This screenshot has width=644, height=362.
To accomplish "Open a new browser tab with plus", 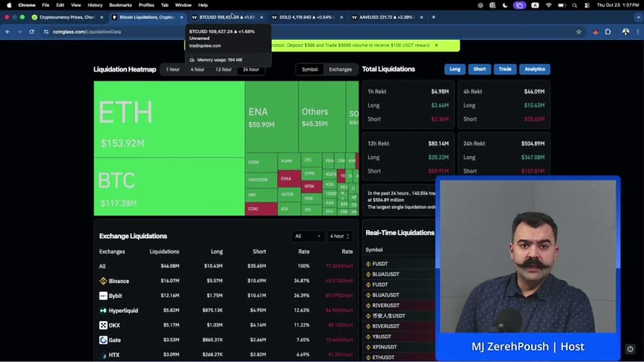I will [433, 17].
